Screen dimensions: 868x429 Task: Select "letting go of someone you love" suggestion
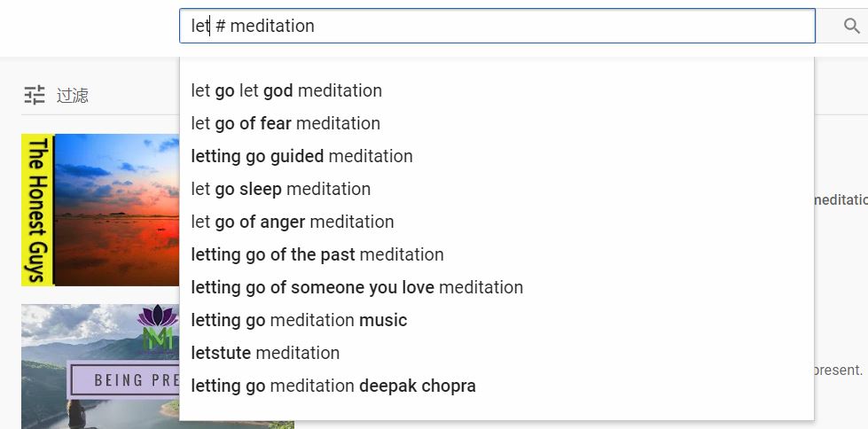[356, 287]
